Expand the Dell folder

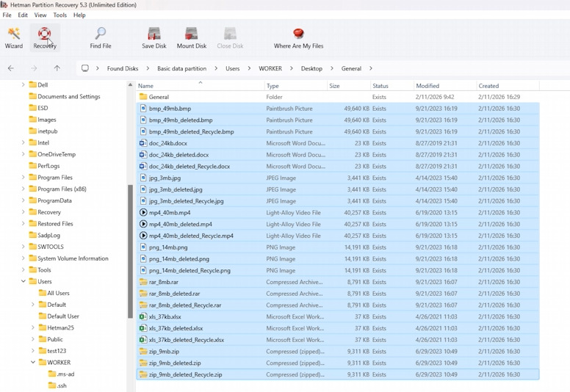tap(24, 84)
